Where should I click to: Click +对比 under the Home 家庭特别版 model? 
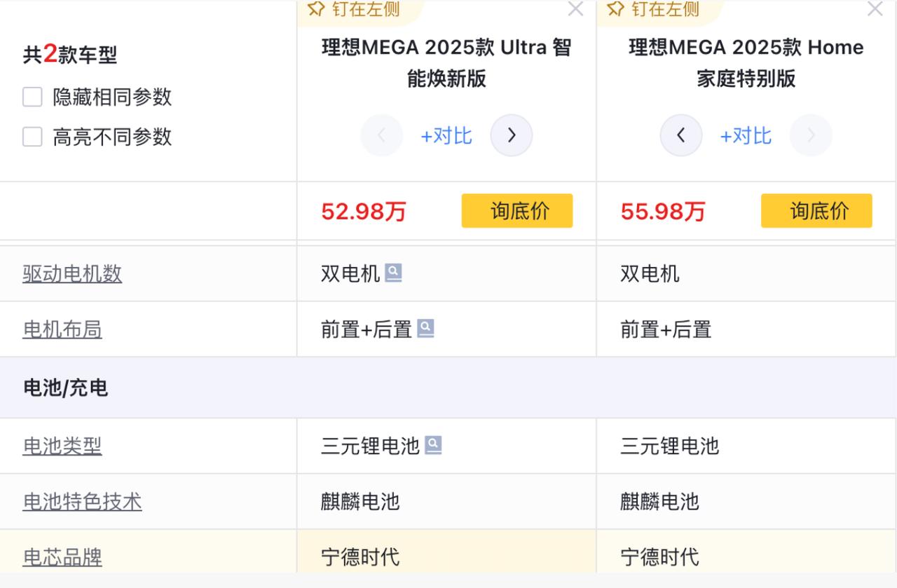(x=746, y=135)
